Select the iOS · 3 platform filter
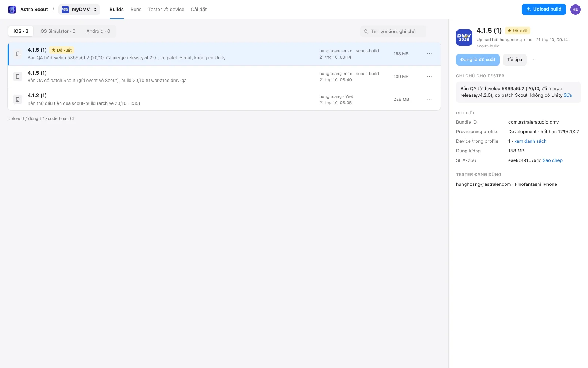 (21, 31)
